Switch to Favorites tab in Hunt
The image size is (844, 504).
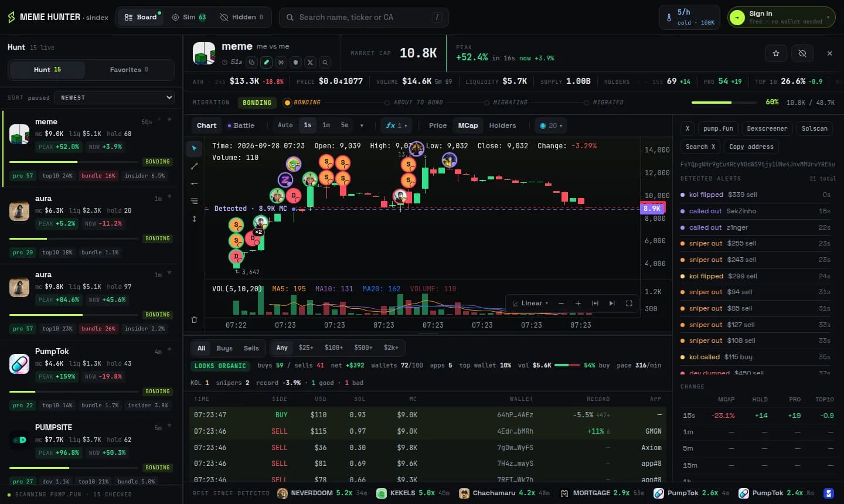(x=129, y=70)
